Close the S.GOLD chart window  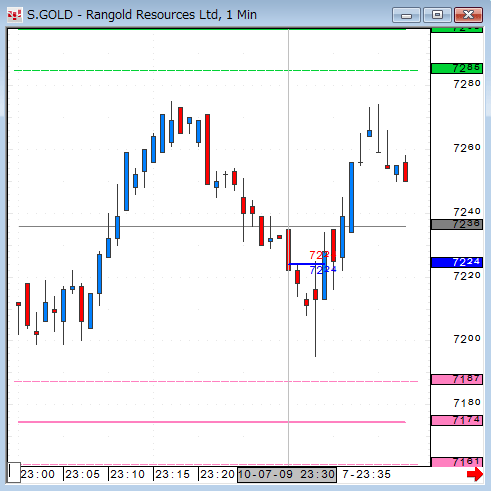468,15
